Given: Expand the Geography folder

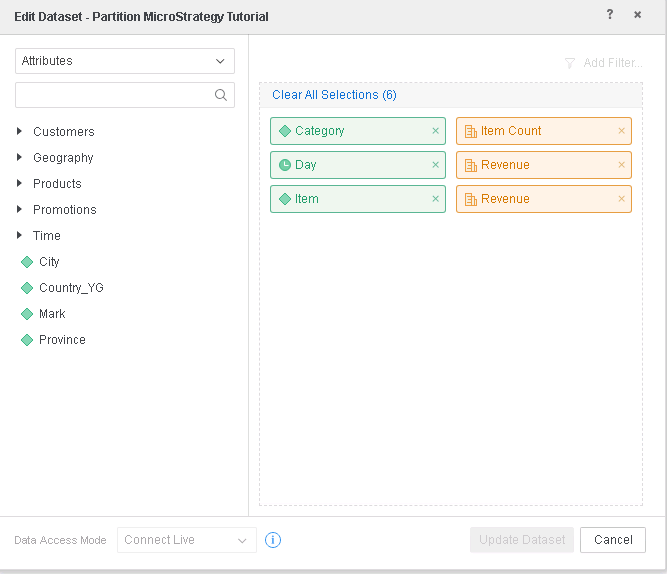Looking at the screenshot, I should [x=19, y=158].
